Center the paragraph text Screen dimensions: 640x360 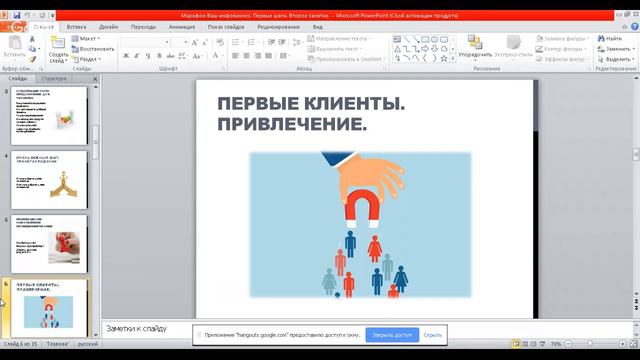pos(247,56)
